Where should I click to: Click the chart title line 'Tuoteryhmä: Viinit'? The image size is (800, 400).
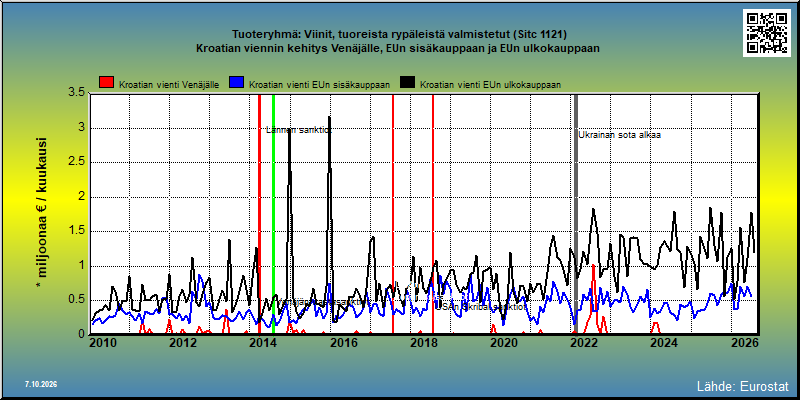(399, 35)
